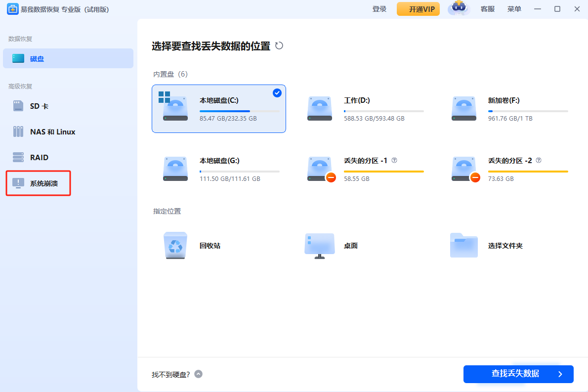
Task: Click the system crash monitor icon
Action: [18, 183]
